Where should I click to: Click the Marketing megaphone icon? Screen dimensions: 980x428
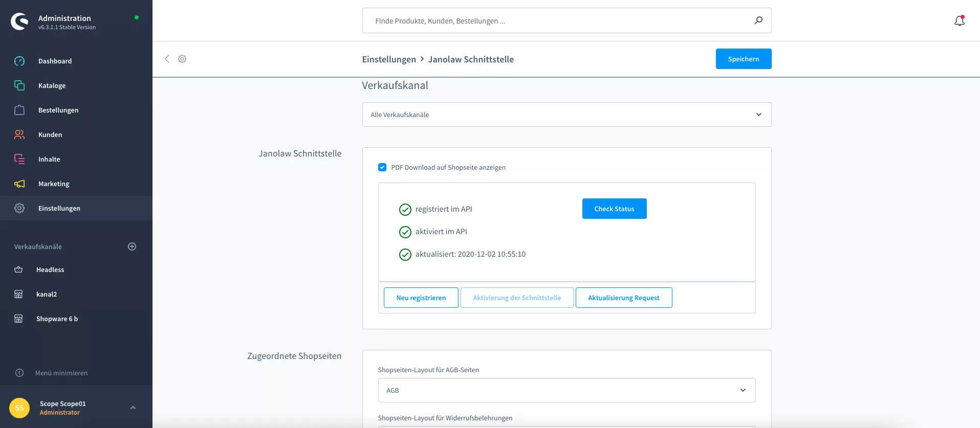[19, 184]
